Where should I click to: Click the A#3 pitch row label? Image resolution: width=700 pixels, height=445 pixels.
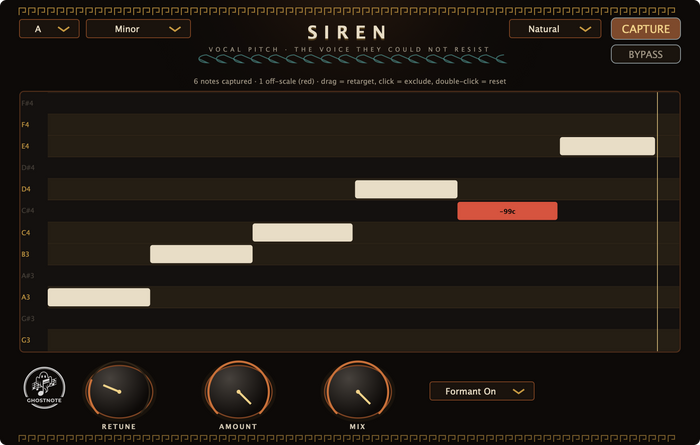click(28, 275)
